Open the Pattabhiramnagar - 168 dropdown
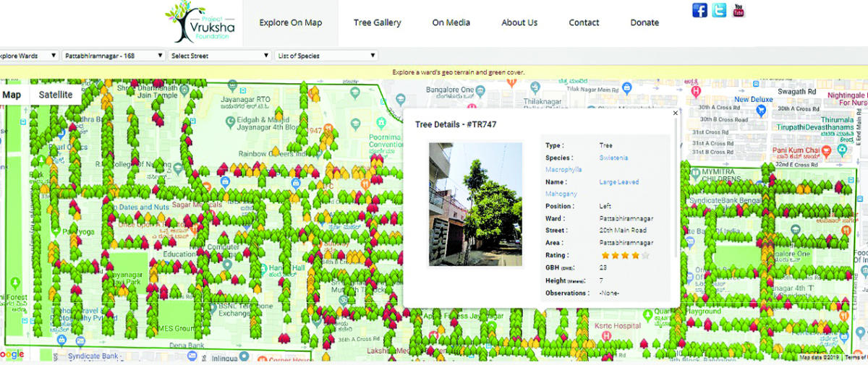This screenshot has height=365, width=868. tap(113, 56)
